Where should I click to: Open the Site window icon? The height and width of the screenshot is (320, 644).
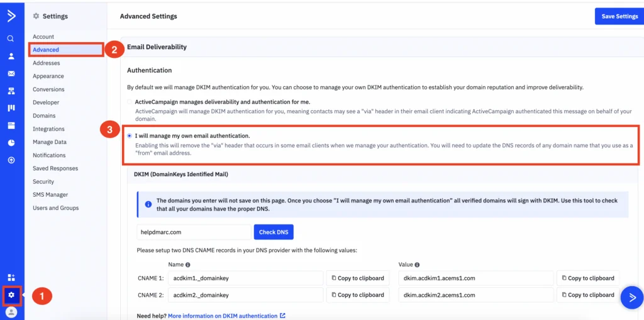point(11,125)
